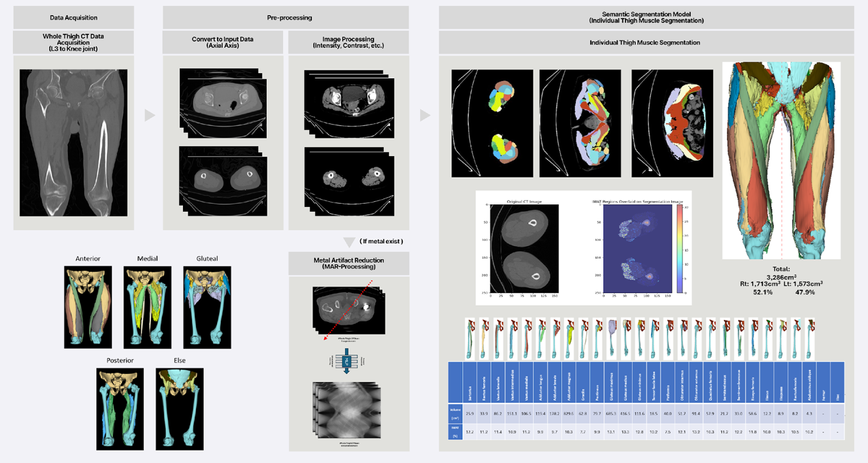Click arrow between Data Acquisition and Pre-processing

click(150, 116)
